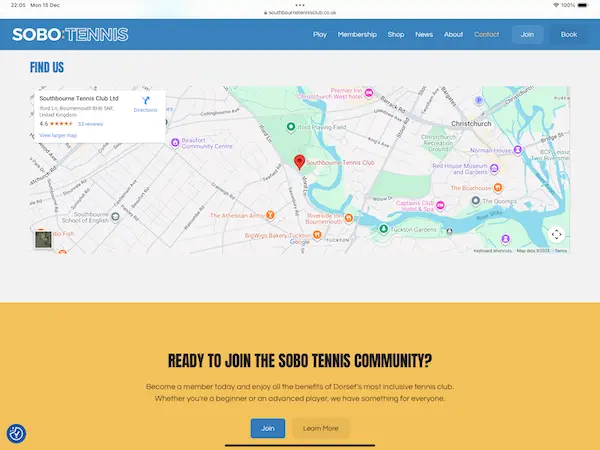This screenshot has width=600, height=450.
Task: Click the Book button in header
Action: click(569, 34)
